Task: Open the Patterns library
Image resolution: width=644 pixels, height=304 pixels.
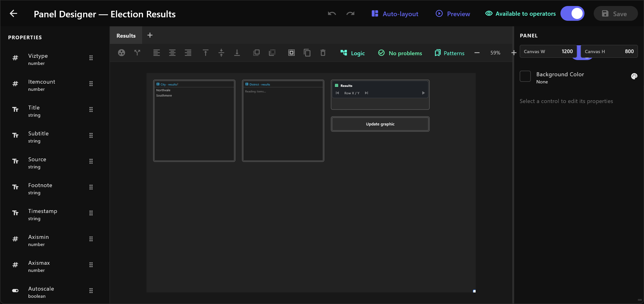Action: pos(449,53)
